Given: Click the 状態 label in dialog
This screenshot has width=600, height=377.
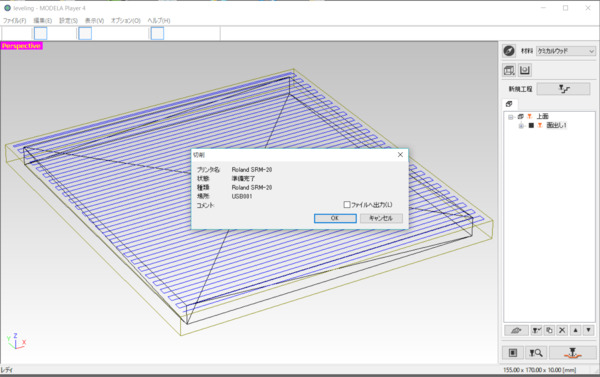Looking at the screenshot, I should click(203, 178).
